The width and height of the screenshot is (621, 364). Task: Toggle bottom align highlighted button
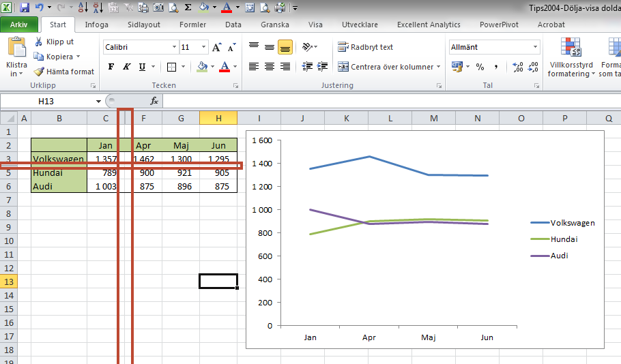point(285,47)
